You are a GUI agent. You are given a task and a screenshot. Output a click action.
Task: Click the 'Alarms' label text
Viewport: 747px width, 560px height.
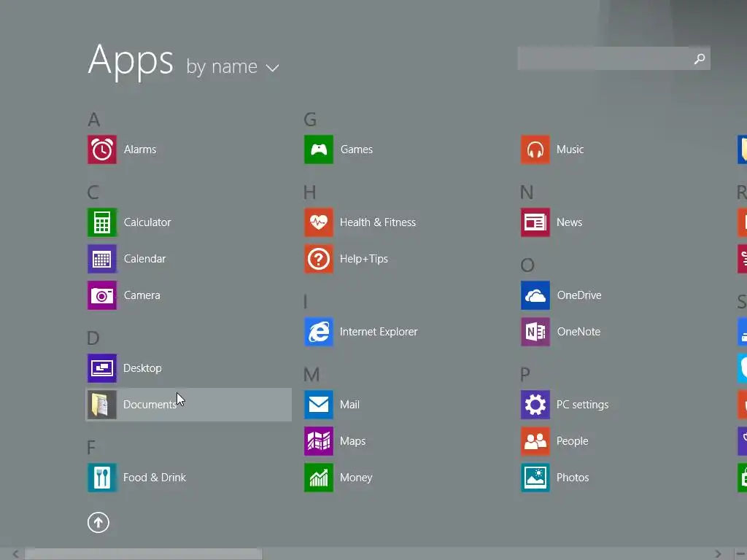[140, 149]
